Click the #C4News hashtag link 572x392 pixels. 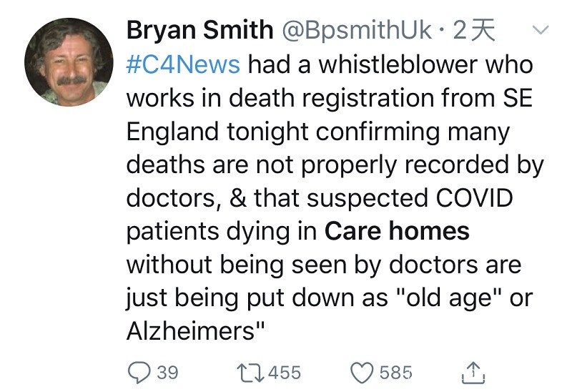pos(183,64)
